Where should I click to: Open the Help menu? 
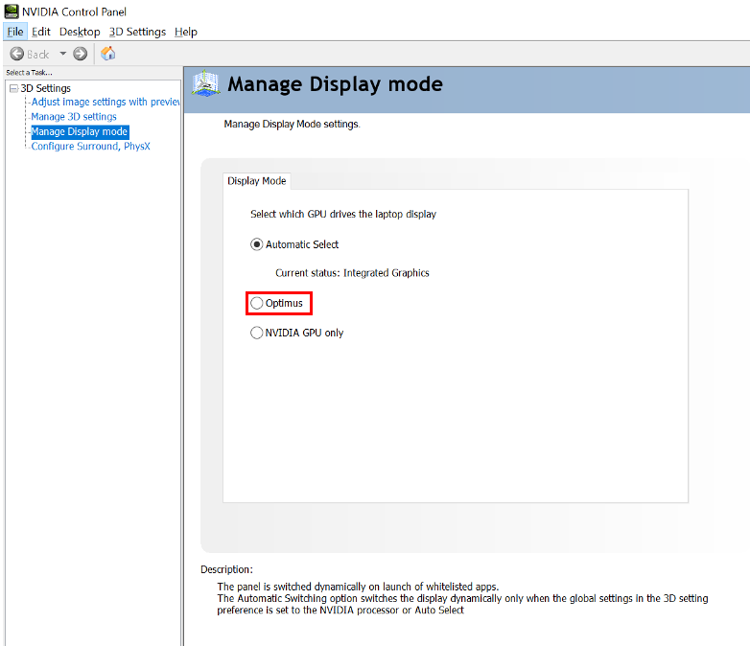coord(186,32)
